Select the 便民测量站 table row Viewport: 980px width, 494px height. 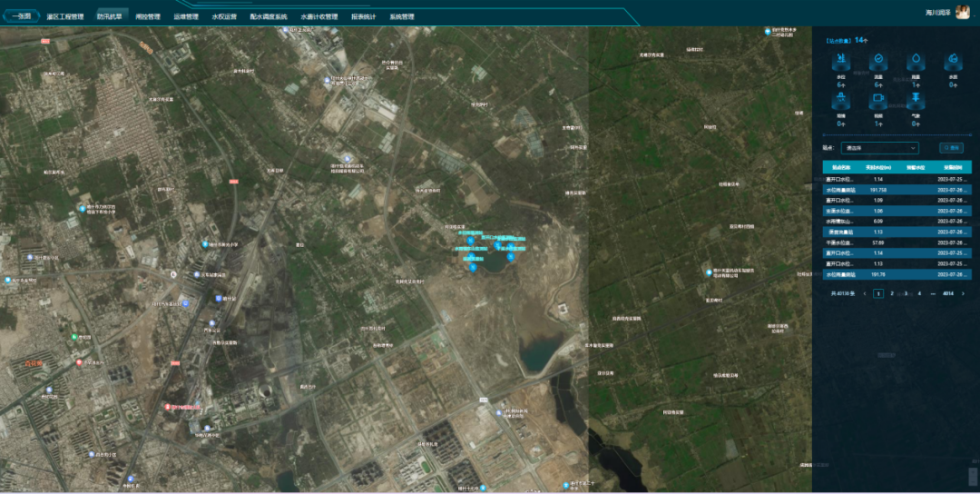click(x=897, y=232)
